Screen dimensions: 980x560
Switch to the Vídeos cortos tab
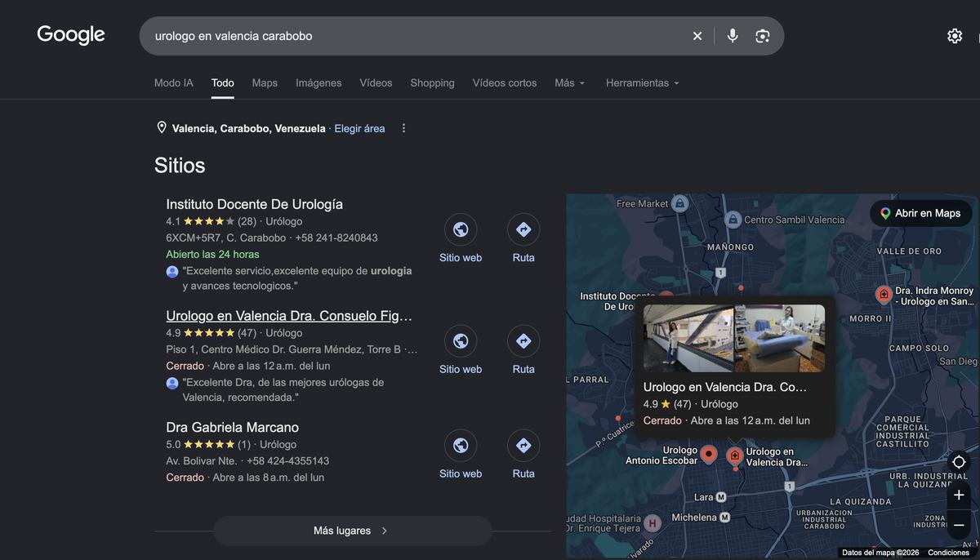(505, 82)
